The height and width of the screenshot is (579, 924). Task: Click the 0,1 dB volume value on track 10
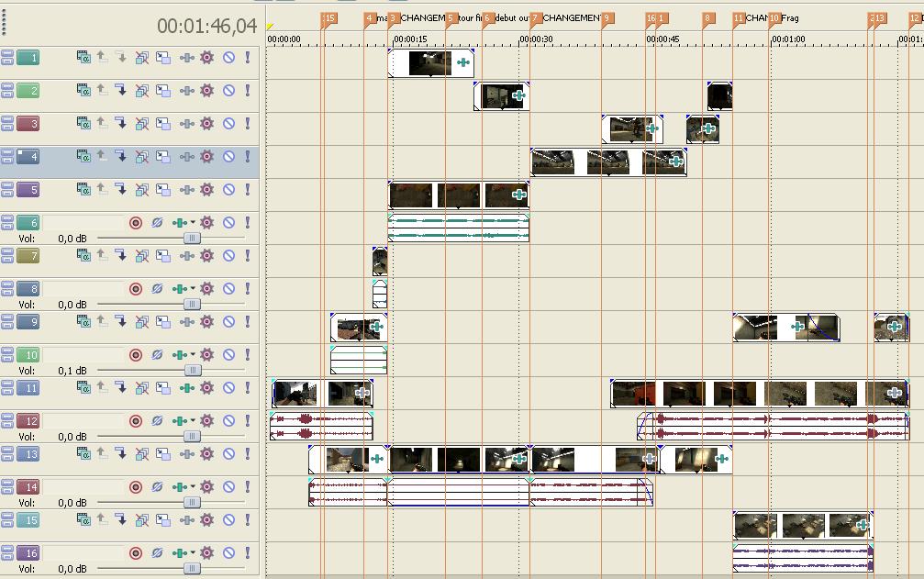(72, 371)
